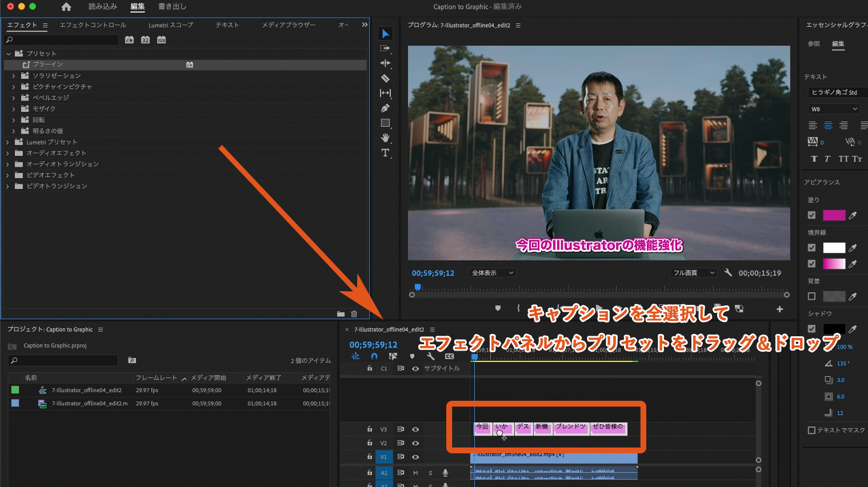Enable Faux Bold text style

(x=814, y=159)
